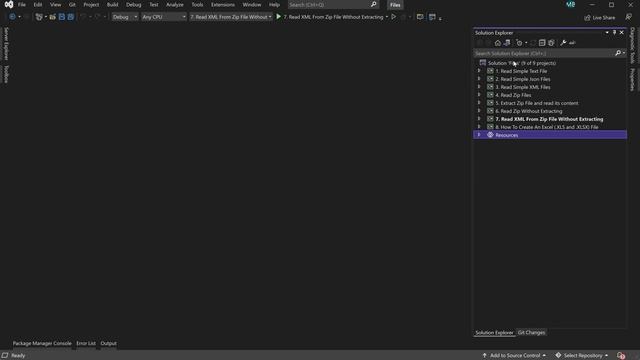This screenshot has width=640, height=360.
Task: Expand the '4. Read Zip Files' project
Action: coord(479,95)
